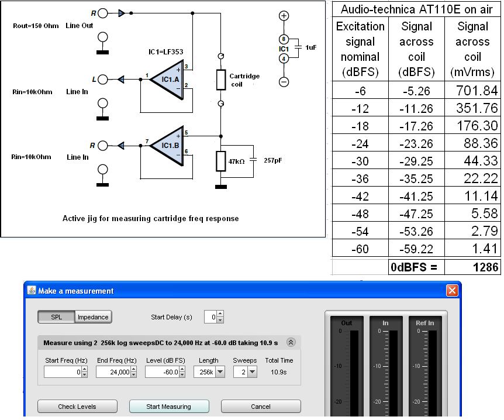Click the Check Levels button
Viewport: 504px width, 420px height.
click(x=77, y=407)
